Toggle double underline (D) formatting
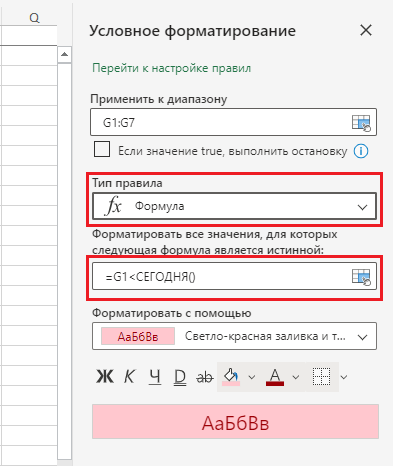Screen dimensions: 393x466 click(x=180, y=377)
